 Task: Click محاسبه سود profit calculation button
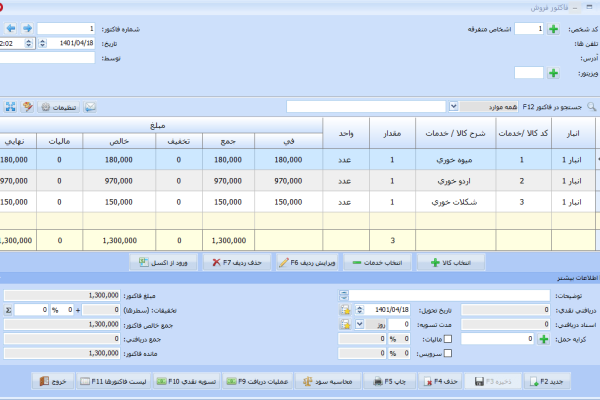[328, 381]
